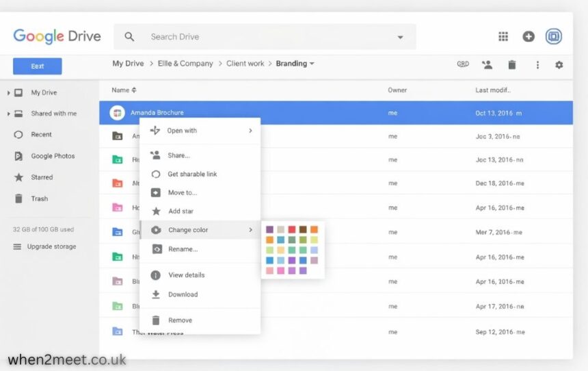
Task: Navigate to Client work in the breadcrumb
Action: tap(245, 64)
